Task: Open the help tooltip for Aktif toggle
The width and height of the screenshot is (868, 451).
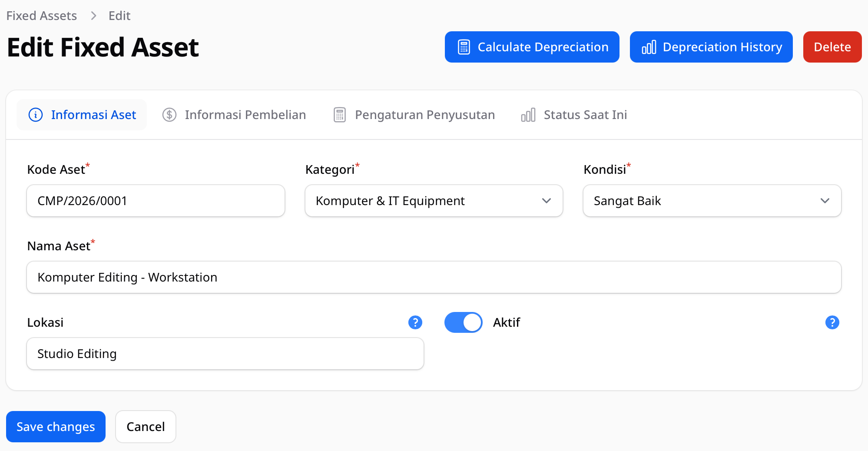Action: click(x=832, y=322)
